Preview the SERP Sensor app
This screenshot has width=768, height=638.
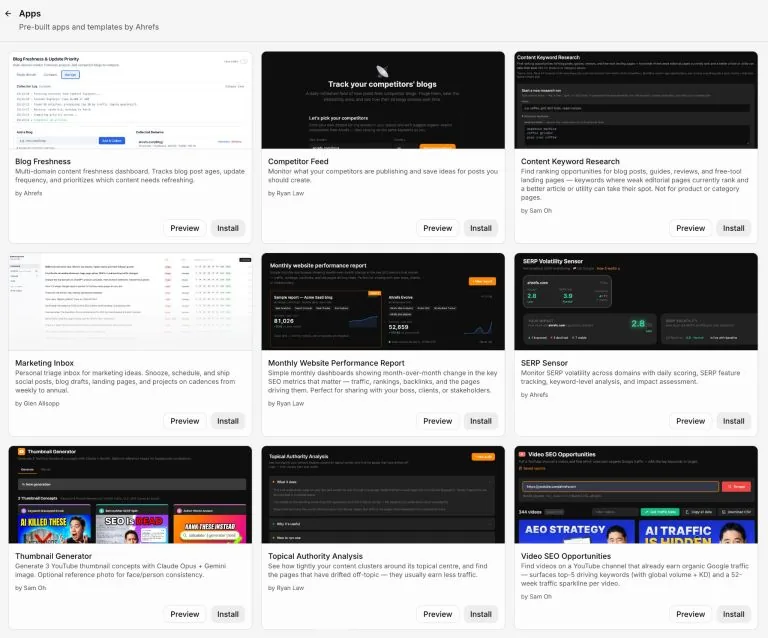coord(690,421)
